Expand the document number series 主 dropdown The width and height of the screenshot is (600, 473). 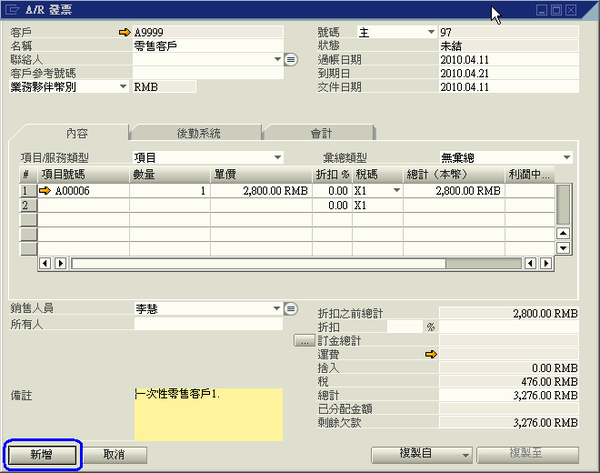click(x=431, y=32)
